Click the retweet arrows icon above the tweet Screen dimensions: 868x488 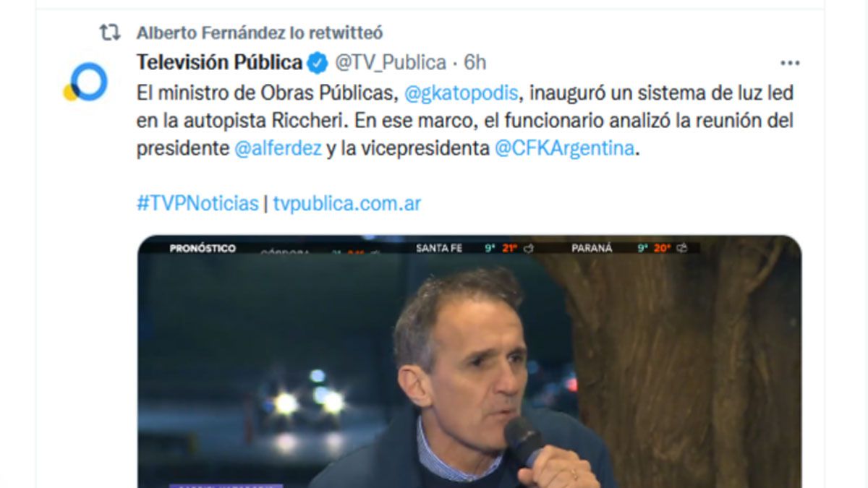[110, 33]
